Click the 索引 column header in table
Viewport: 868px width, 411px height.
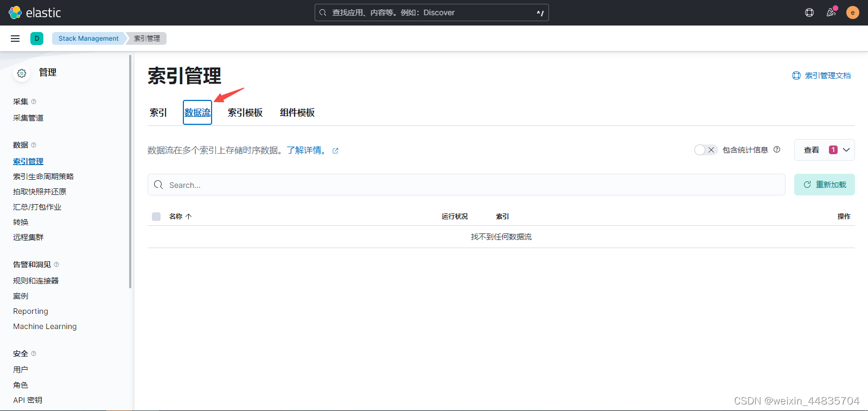click(502, 216)
